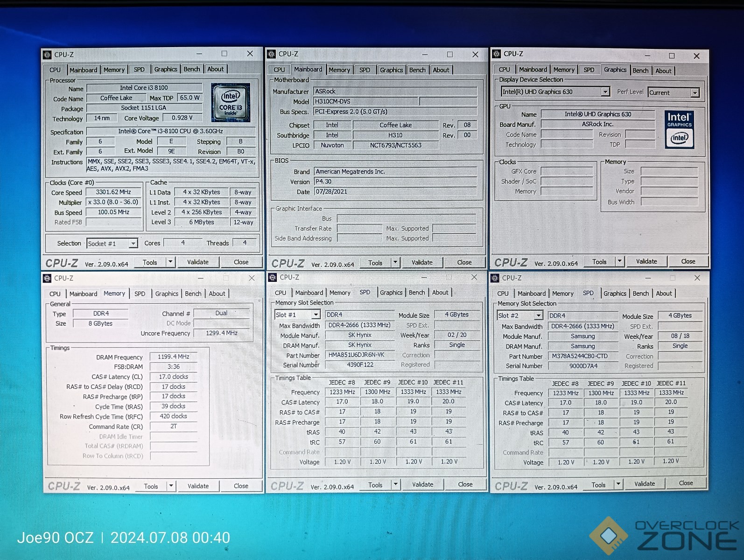Click Close in the Graphics window
The width and height of the screenshot is (744, 560).
coord(688,261)
